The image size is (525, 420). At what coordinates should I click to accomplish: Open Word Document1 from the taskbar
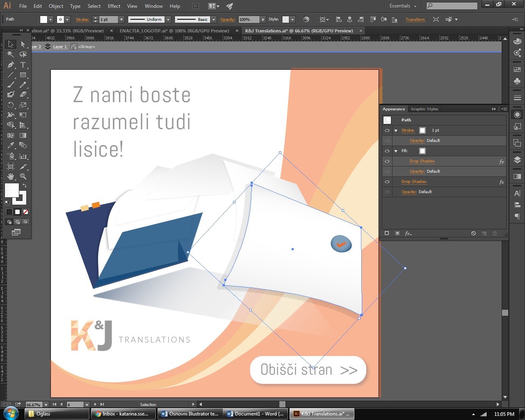[x=256, y=414]
